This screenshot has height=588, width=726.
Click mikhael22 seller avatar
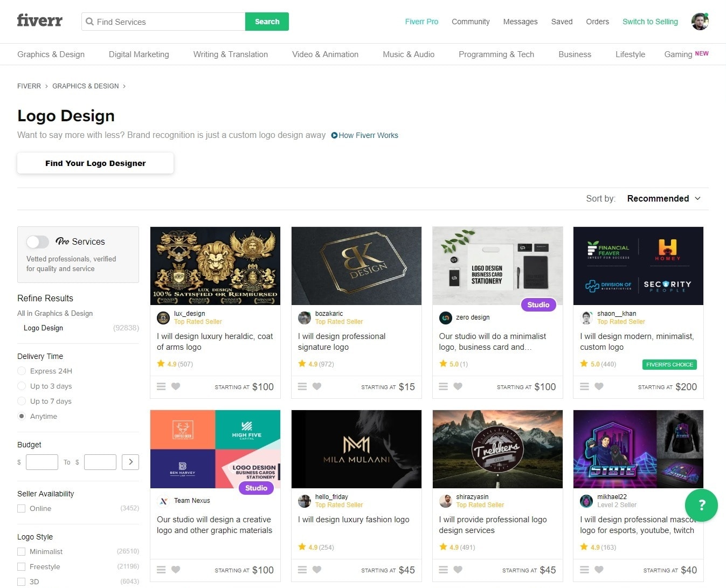tap(586, 501)
